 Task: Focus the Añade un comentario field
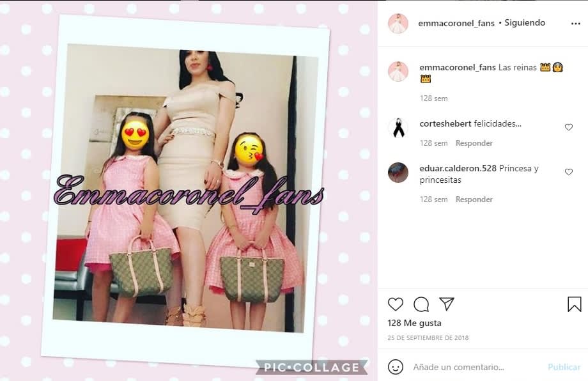(477, 367)
